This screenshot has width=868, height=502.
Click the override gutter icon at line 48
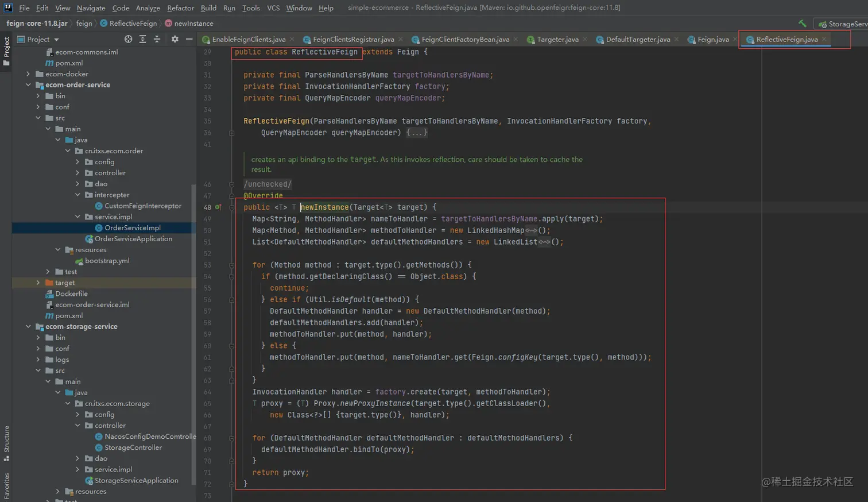[218, 207]
